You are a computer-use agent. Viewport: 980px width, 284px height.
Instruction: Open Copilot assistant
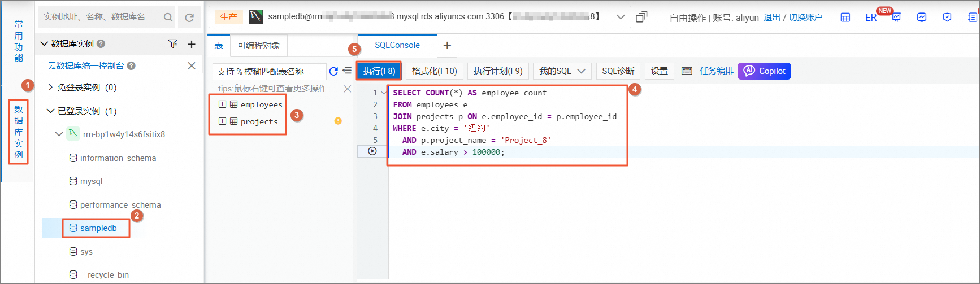click(764, 71)
